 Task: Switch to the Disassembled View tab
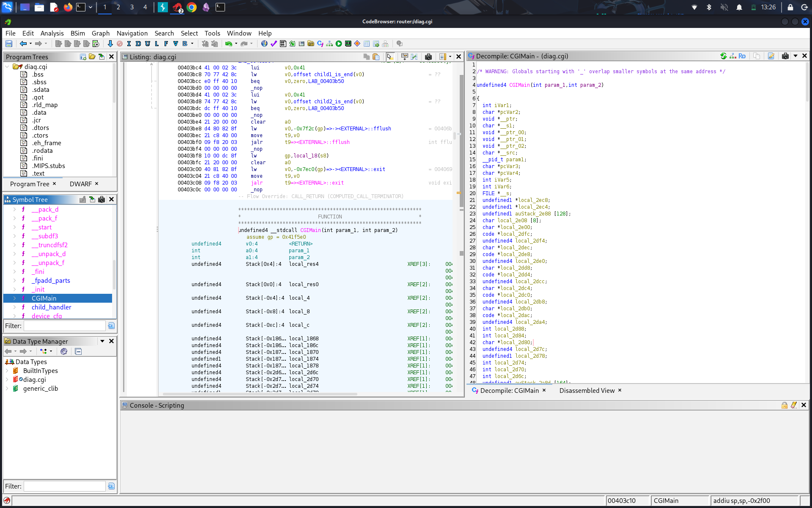[x=587, y=390]
